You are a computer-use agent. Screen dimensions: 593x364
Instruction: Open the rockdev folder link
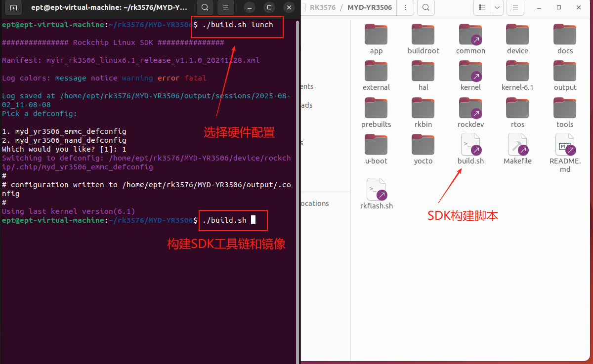[x=470, y=113]
